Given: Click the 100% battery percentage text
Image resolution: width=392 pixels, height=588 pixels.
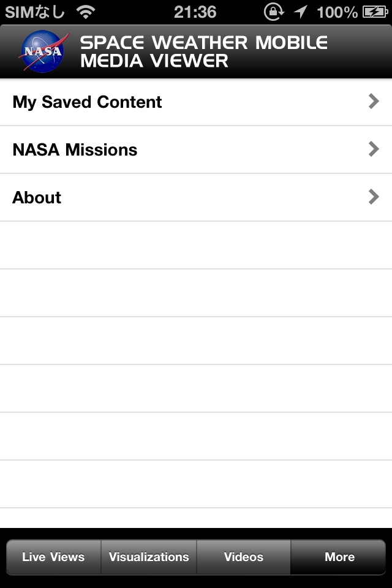Looking at the screenshot, I should 337,12.
